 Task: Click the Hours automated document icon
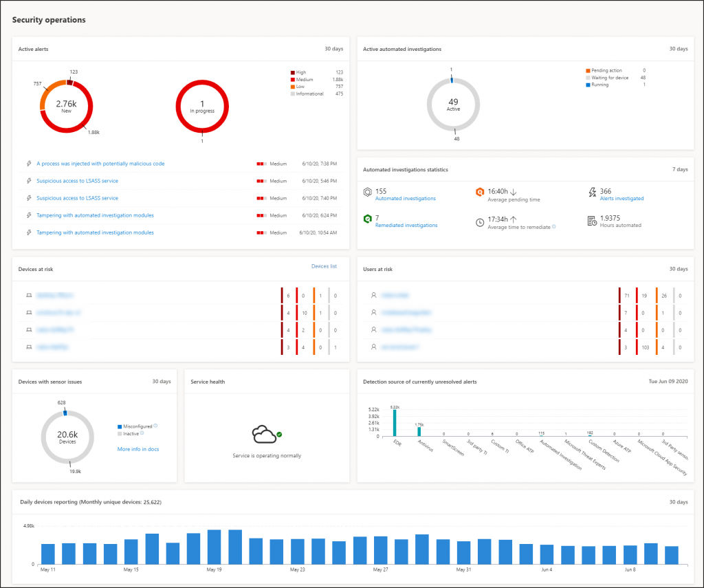coord(592,220)
